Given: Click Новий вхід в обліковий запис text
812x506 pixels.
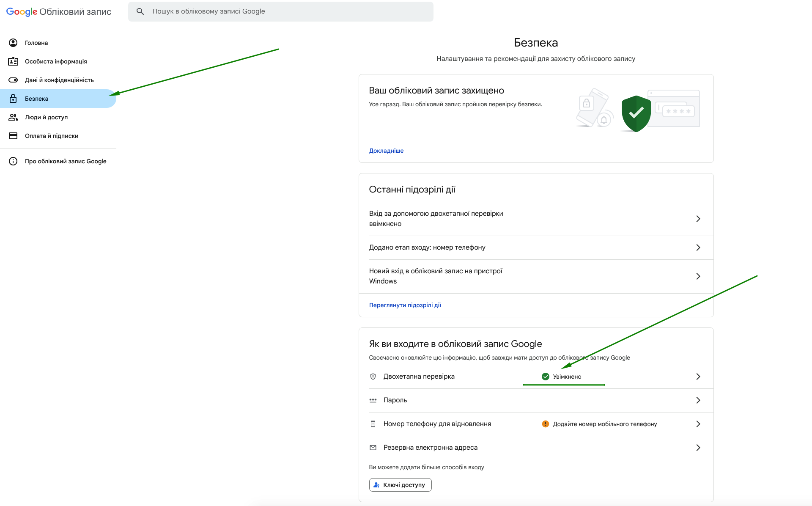Looking at the screenshot, I should coord(436,276).
